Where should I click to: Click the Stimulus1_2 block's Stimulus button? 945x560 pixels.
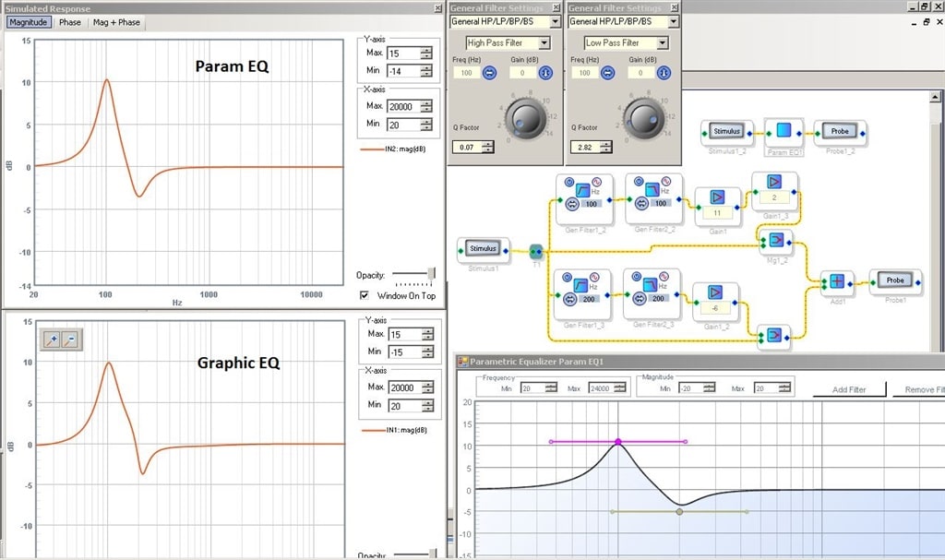coord(727,131)
